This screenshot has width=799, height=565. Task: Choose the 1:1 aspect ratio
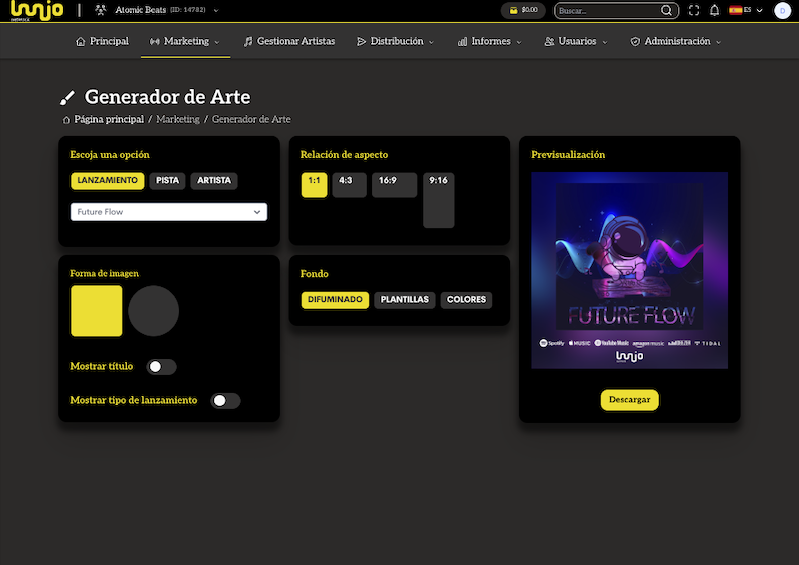point(314,185)
